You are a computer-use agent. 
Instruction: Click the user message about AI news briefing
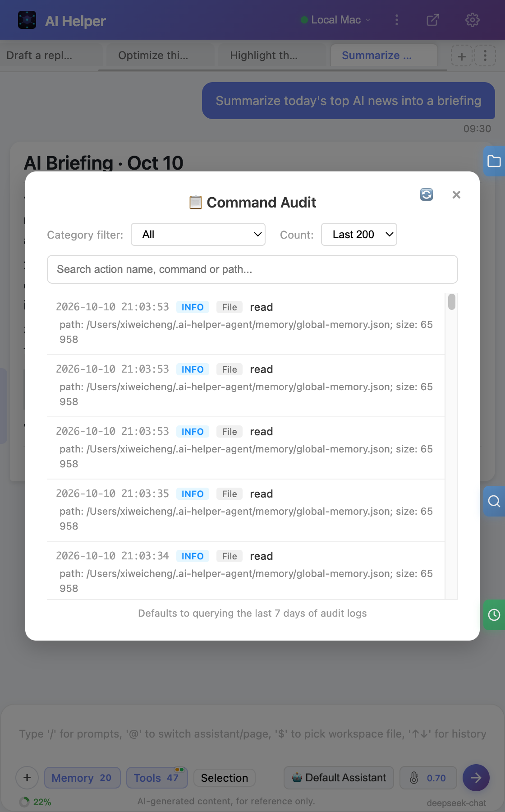click(349, 101)
